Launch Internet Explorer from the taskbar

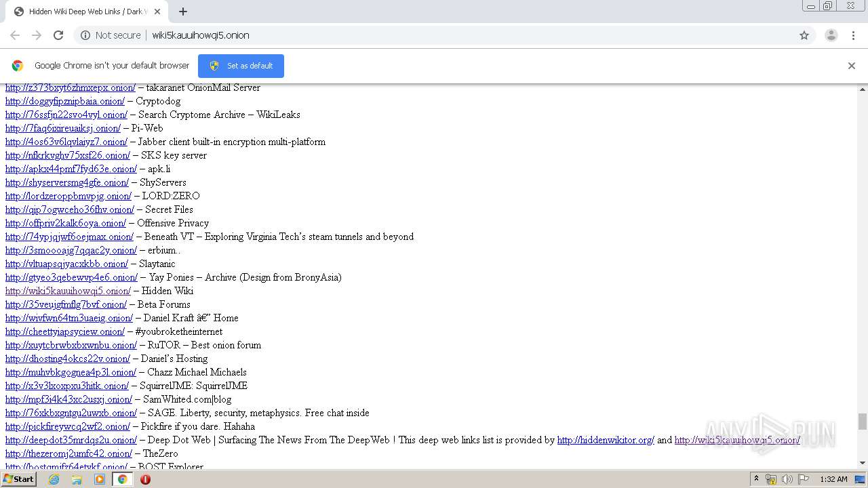coord(54,479)
